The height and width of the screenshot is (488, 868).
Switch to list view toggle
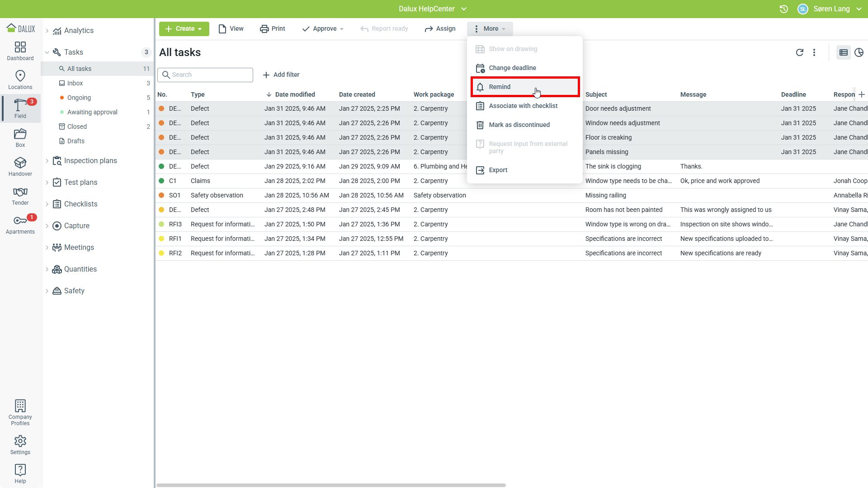pos(843,52)
